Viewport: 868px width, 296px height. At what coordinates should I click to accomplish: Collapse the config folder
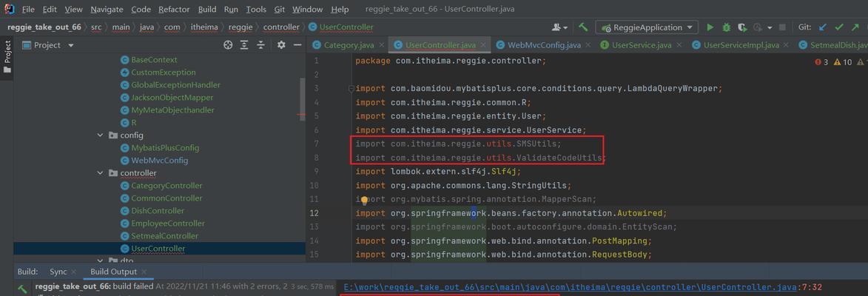point(100,135)
